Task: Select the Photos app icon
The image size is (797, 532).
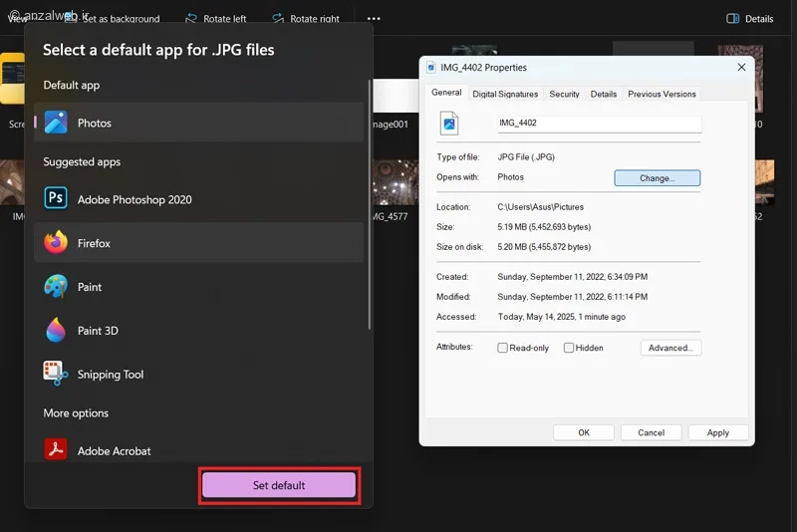Action: point(56,123)
